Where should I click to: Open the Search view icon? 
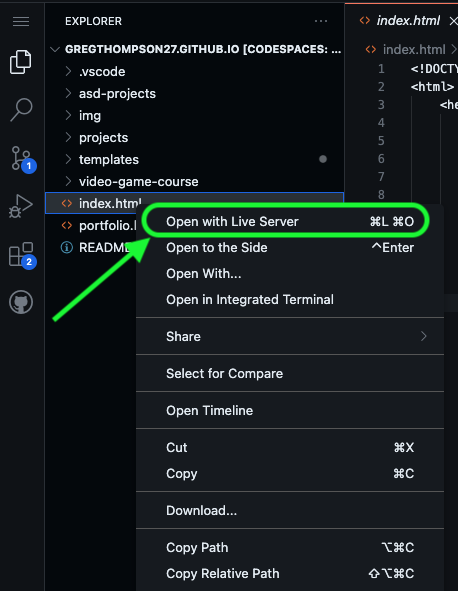pyautogui.click(x=21, y=109)
